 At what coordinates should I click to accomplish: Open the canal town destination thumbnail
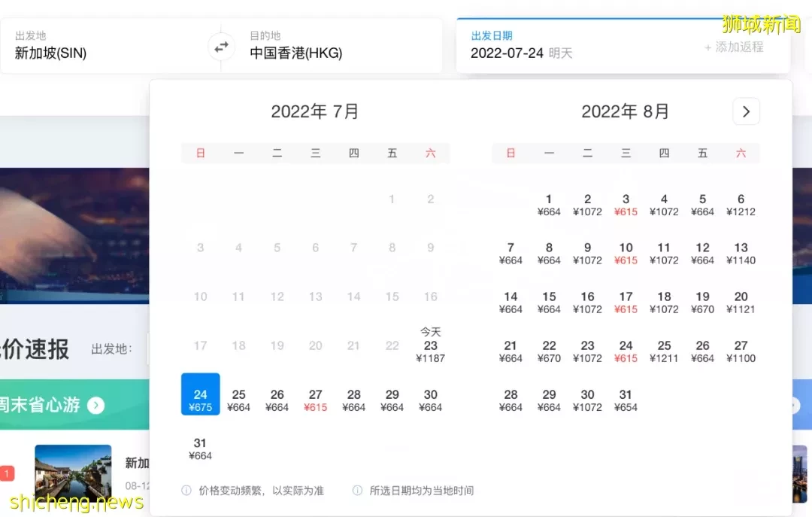pos(73,472)
